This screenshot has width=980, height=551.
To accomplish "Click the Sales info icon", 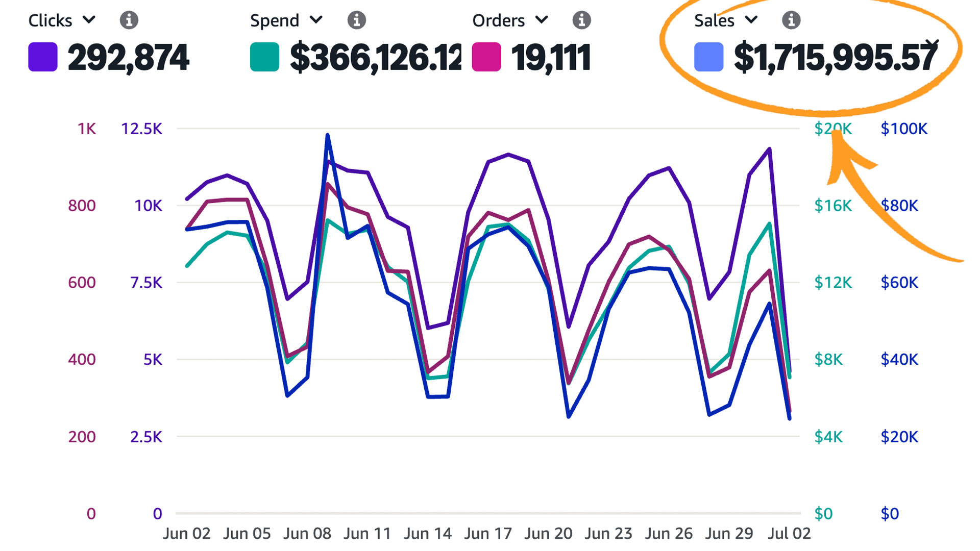I will coord(791,20).
